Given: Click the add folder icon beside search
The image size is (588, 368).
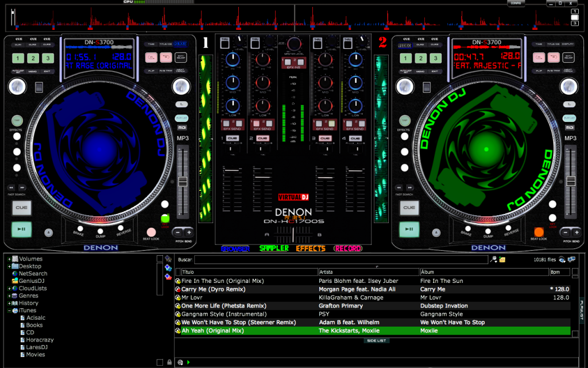Looking at the screenshot, I should 502,259.
